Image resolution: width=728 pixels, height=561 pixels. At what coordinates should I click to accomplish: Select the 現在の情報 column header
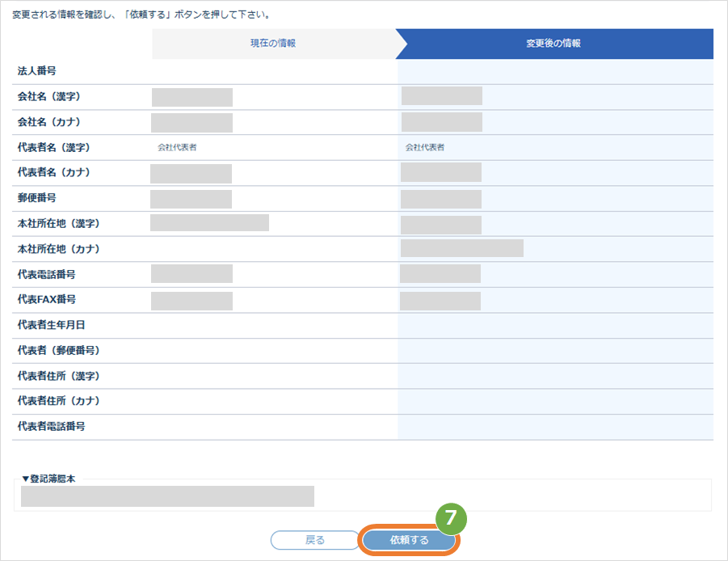tap(273, 43)
